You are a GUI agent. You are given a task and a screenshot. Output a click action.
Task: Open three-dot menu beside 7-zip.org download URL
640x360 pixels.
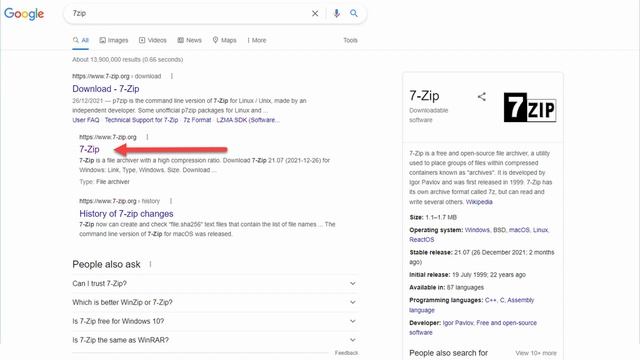(172, 76)
